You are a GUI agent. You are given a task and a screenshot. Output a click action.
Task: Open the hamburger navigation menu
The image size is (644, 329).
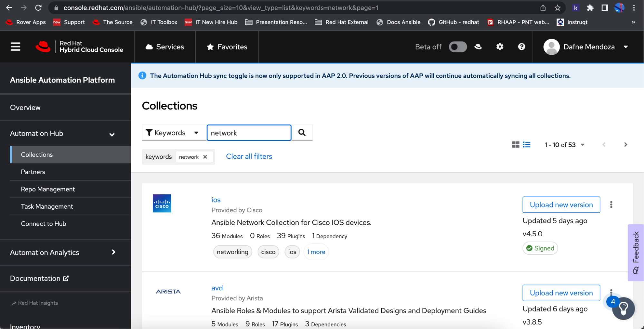click(15, 47)
